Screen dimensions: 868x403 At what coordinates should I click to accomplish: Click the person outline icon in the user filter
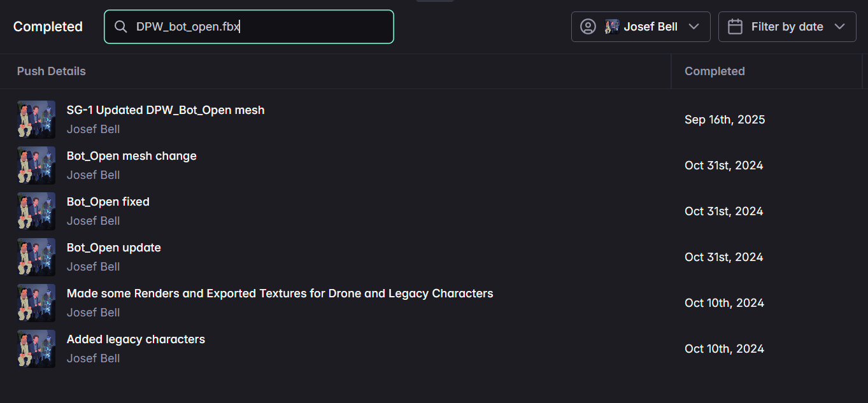587,26
